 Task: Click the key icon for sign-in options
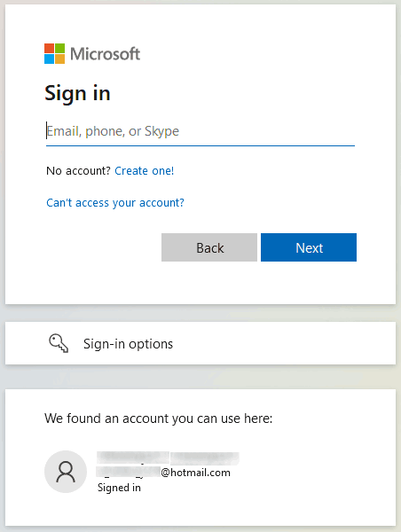(x=59, y=343)
